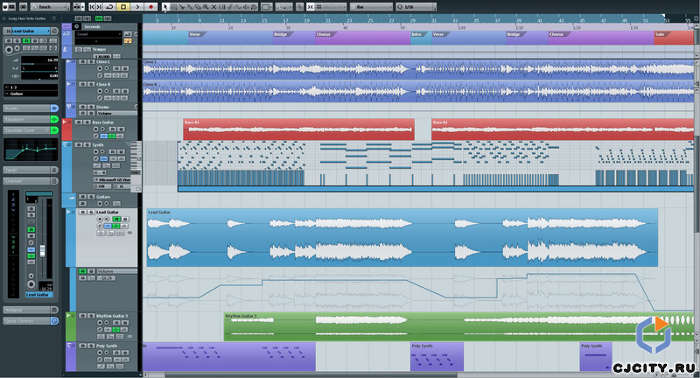The height and width of the screenshot is (378, 700).
Task: Open automation parameter dropdown under Lead Guitar
Action: point(117,271)
